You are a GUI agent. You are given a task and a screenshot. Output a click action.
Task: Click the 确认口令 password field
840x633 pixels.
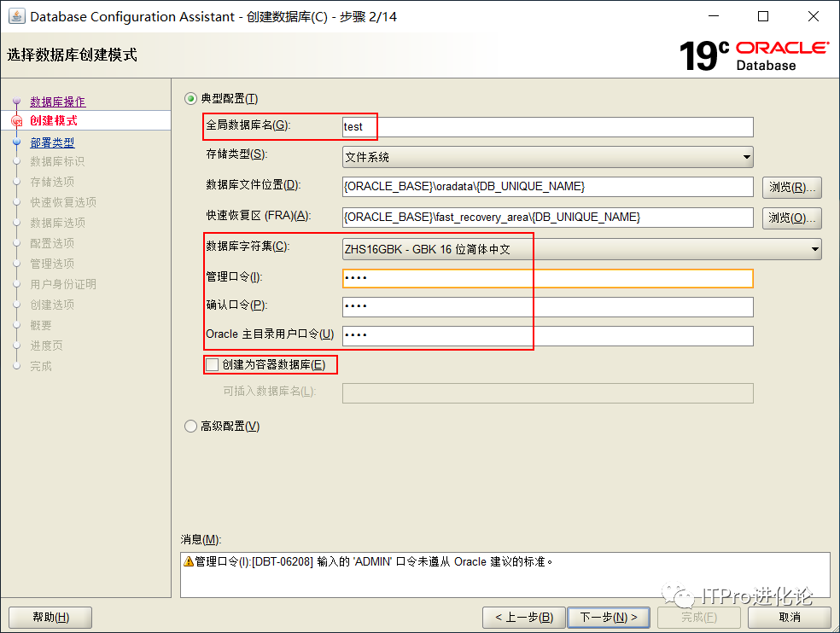click(547, 306)
